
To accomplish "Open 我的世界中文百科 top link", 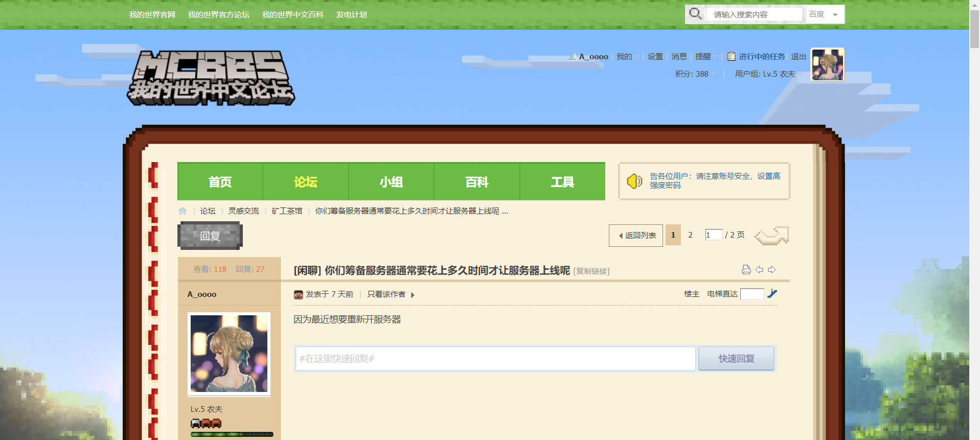I will [x=293, y=15].
